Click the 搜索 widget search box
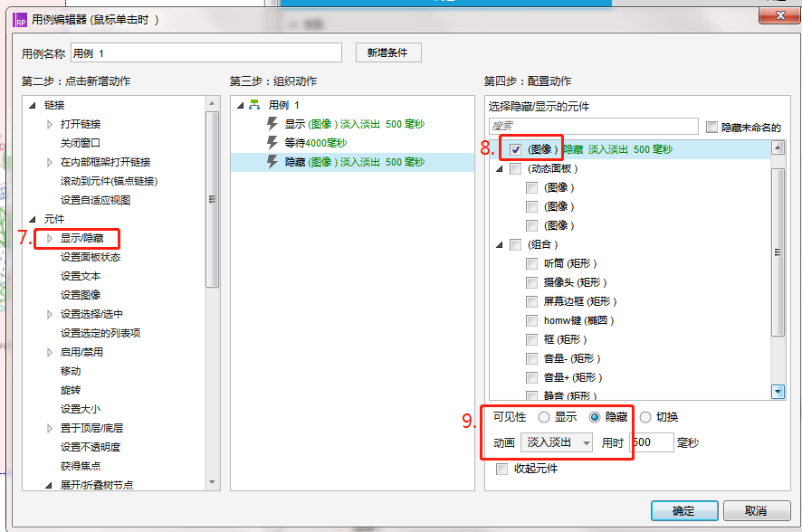Viewport: 802px width, 532px height. 593,126
